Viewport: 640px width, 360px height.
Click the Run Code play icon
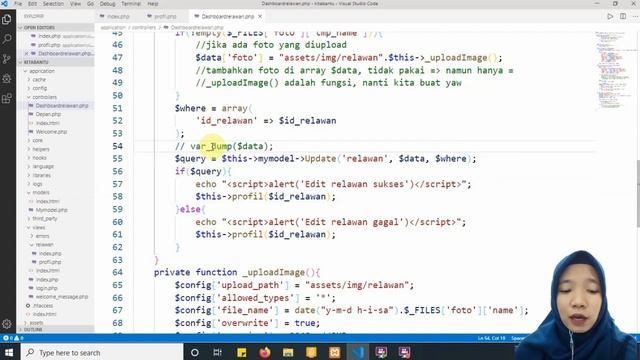pos(610,16)
